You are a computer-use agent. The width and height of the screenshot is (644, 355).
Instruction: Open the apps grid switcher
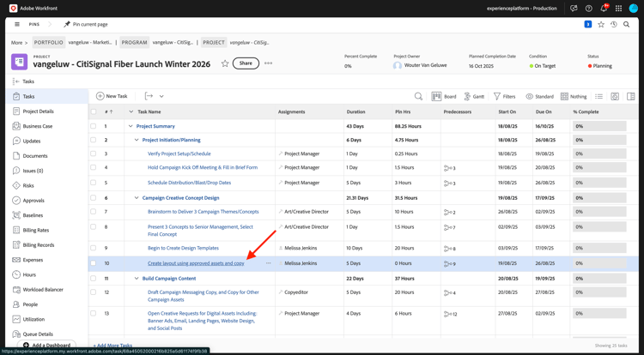point(618,9)
